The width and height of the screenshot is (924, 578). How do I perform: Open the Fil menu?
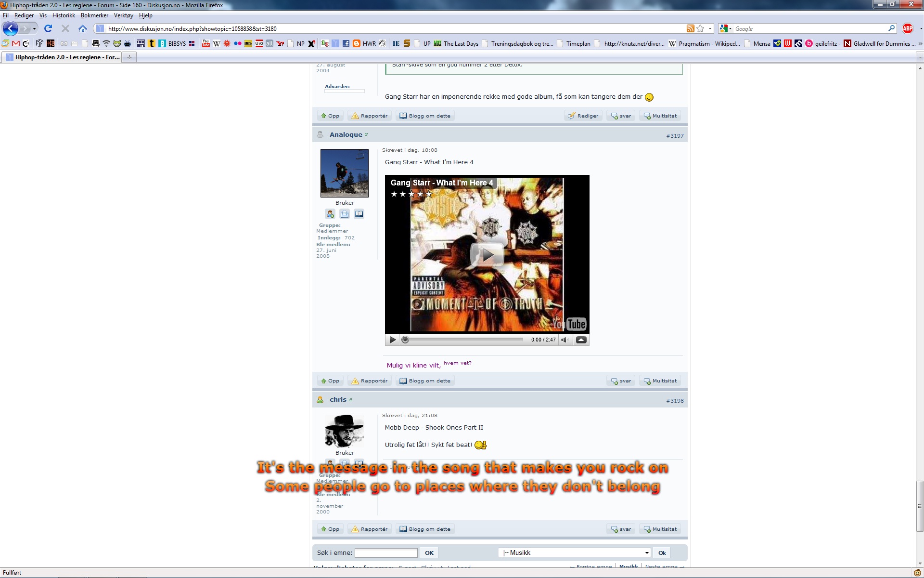coord(6,15)
